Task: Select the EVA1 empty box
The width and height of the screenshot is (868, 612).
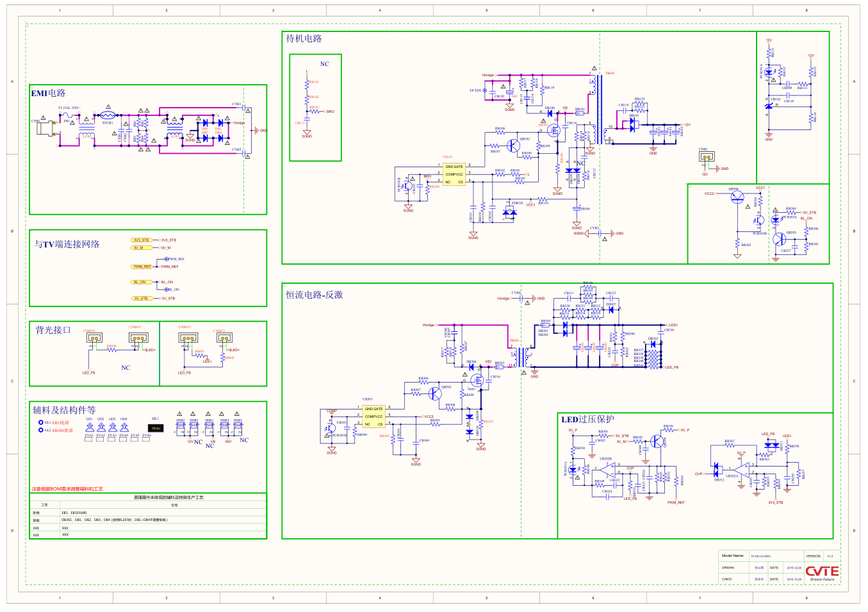Action: [x=89, y=440]
